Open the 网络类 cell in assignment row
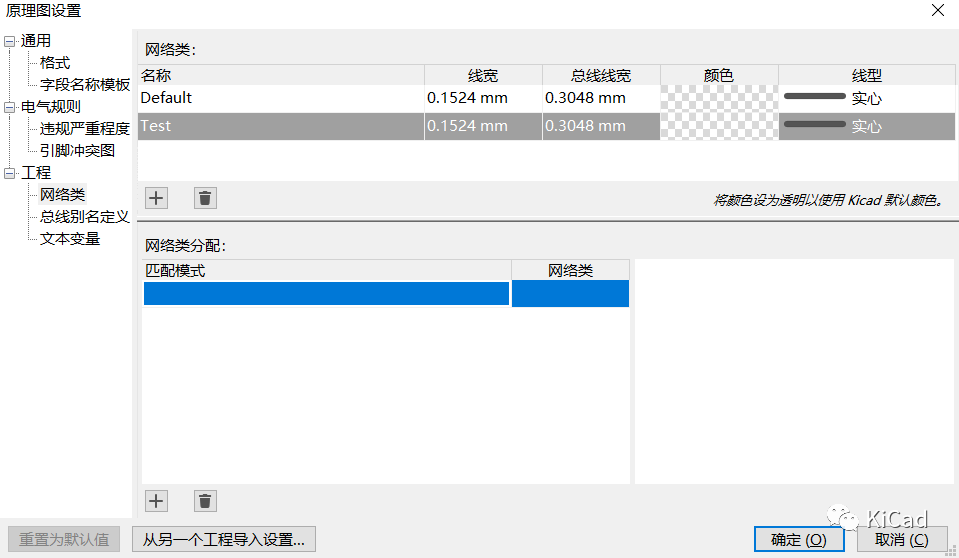Screen dimensions: 959x558 [x=571, y=294]
